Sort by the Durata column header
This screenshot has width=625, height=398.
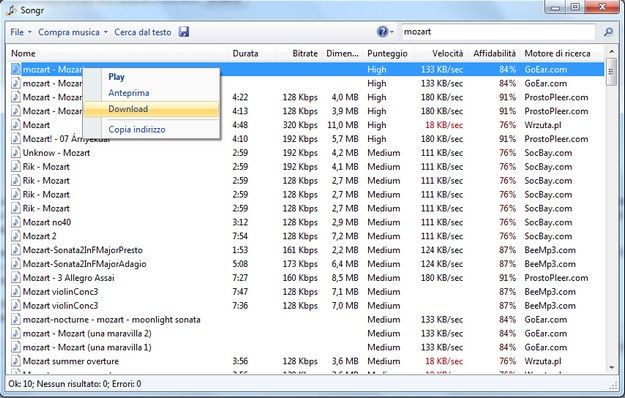point(253,53)
